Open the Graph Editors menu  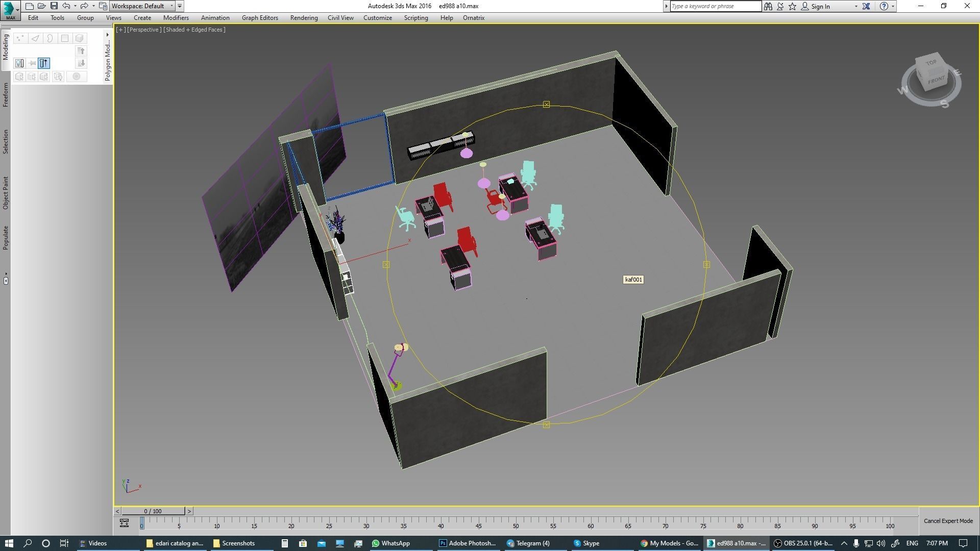[260, 18]
